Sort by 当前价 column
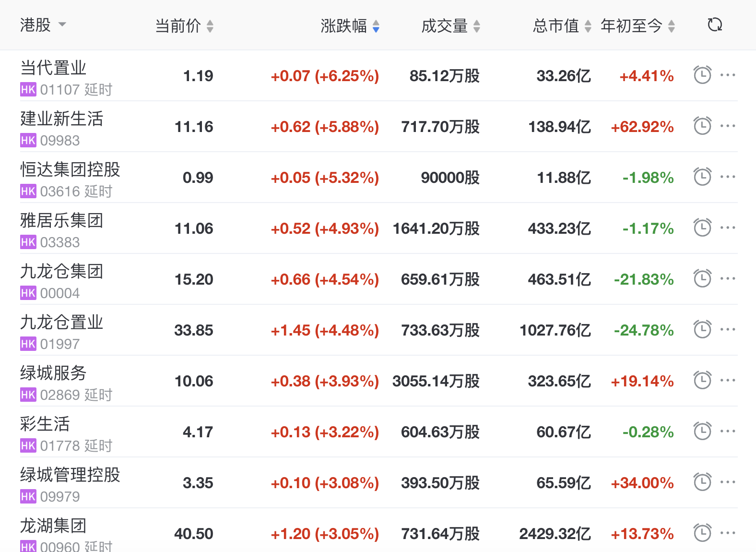This screenshot has height=552, width=756. (x=184, y=26)
